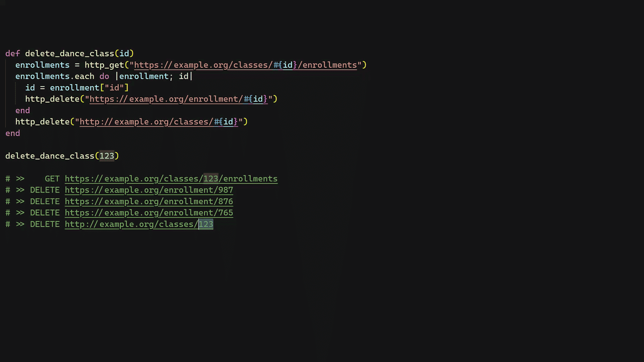The image size is (644, 362).
Task: Open the enrollment/987 DELETE URL
Action: tap(149, 190)
